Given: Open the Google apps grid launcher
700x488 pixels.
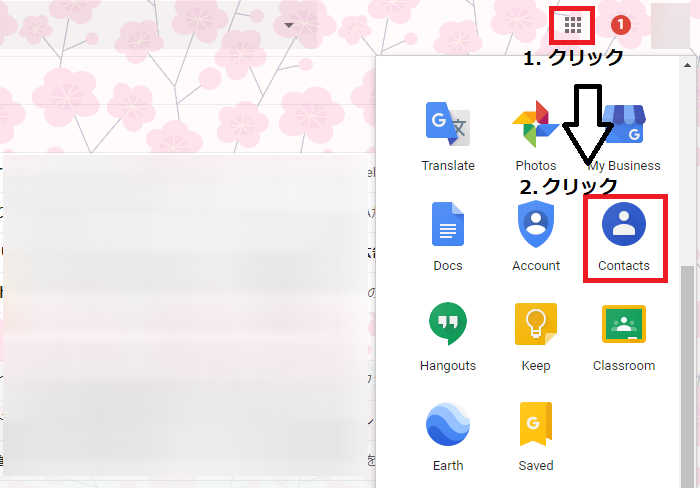Looking at the screenshot, I should click(x=573, y=25).
